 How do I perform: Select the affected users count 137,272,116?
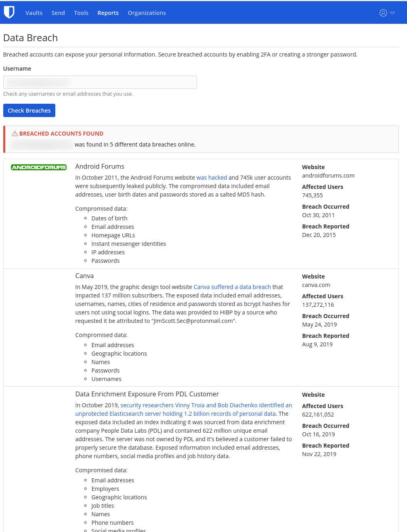tap(318, 305)
